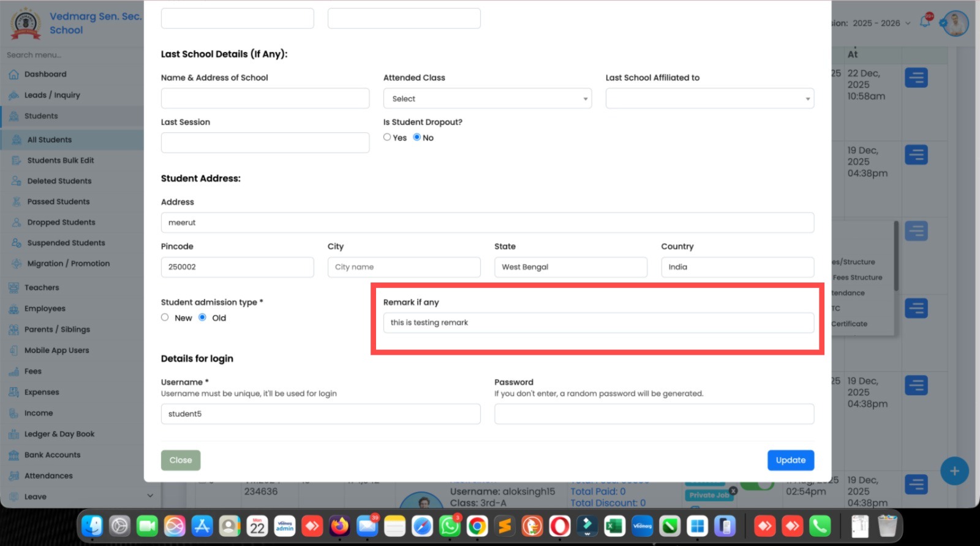This screenshot has height=546, width=980.
Task: Open the Attended Class dropdown
Action: tap(487, 99)
